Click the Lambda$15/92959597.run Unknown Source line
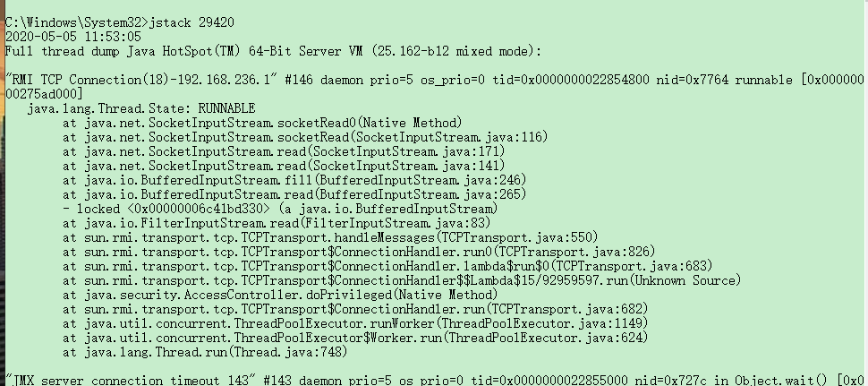 pos(402,281)
